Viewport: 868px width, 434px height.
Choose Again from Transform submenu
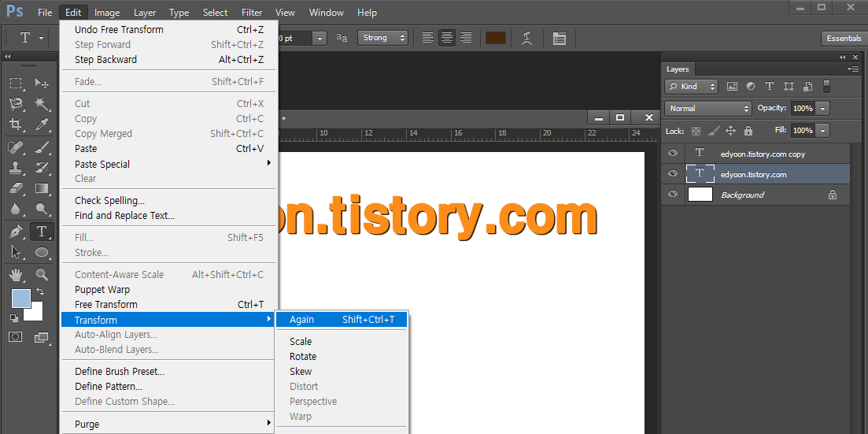(x=342, y=319)
